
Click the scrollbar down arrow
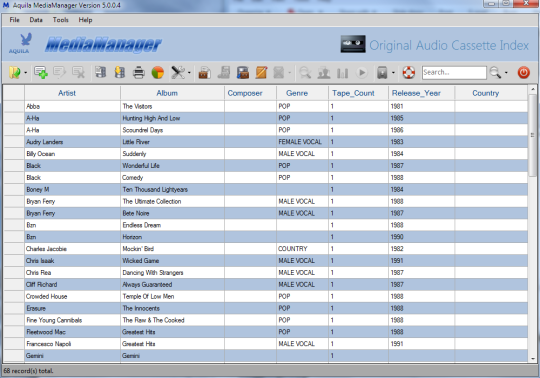coord(532,359)
